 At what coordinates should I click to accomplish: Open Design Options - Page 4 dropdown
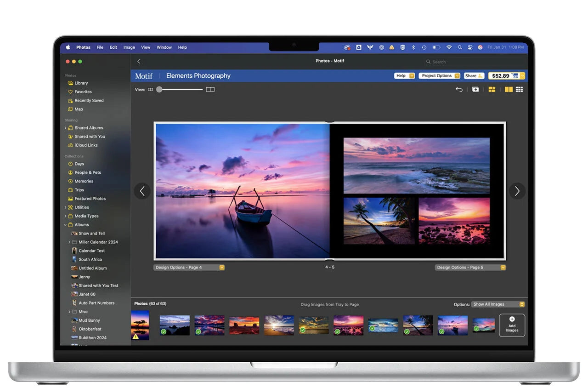(x=189, y=268)
